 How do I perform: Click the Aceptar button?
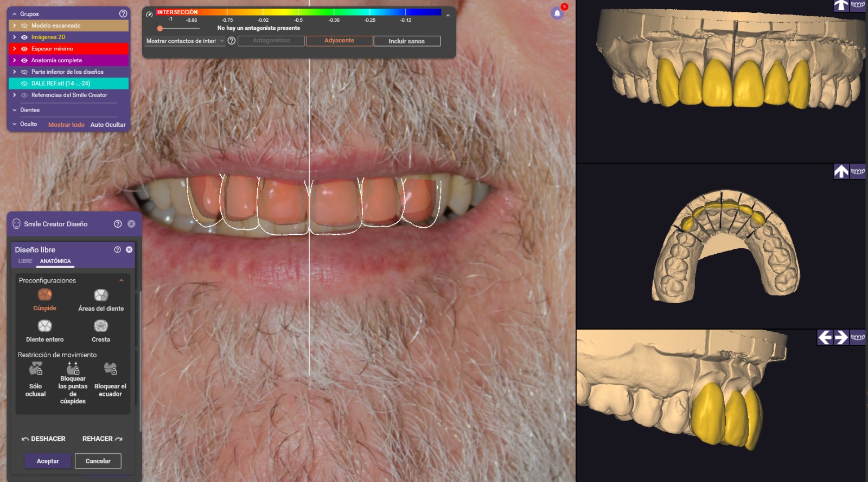click(48, 461)
